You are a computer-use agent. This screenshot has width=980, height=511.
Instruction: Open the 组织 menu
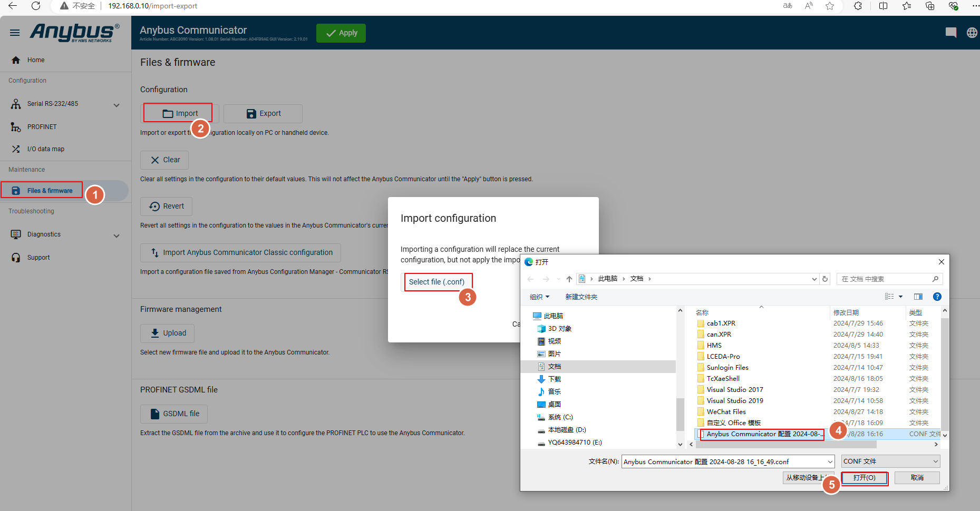pos(539,297)
